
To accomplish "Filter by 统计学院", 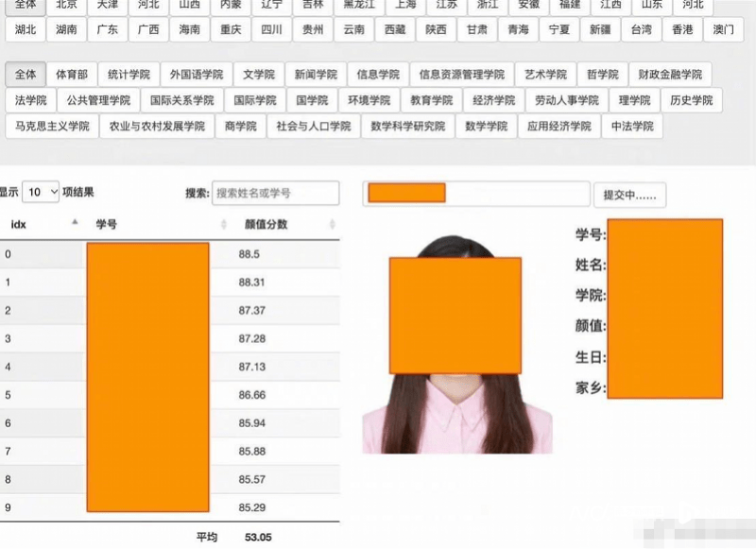I will (x=129, y=75).
